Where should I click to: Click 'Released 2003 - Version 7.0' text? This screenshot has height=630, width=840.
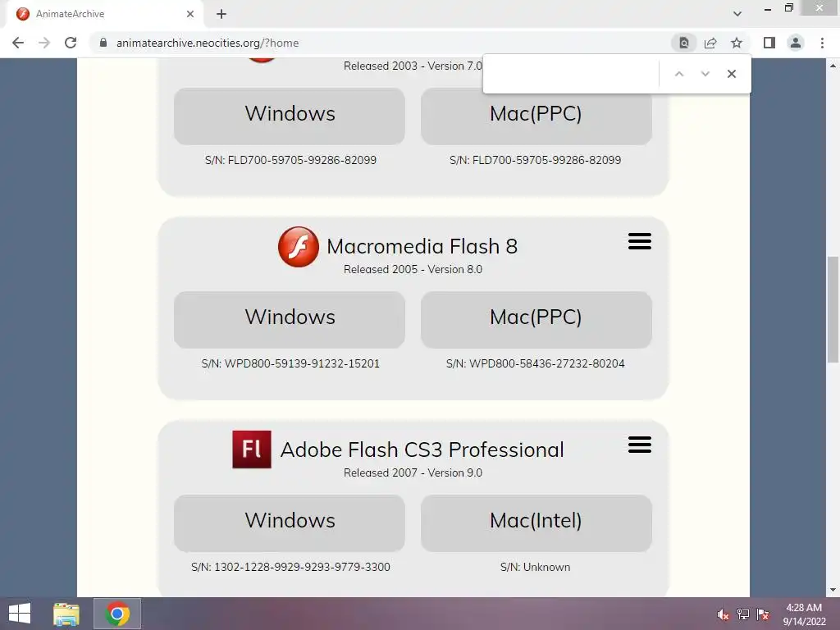point(413,66)
